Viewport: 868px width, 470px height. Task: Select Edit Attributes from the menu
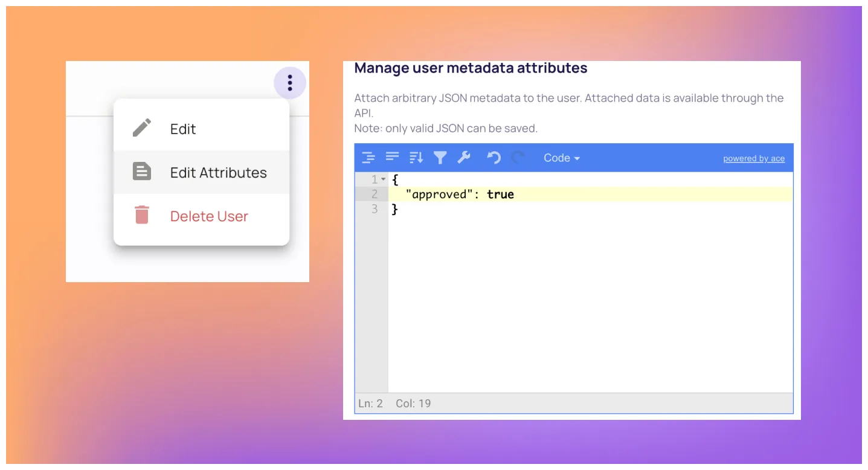click(x=218, y=173)
